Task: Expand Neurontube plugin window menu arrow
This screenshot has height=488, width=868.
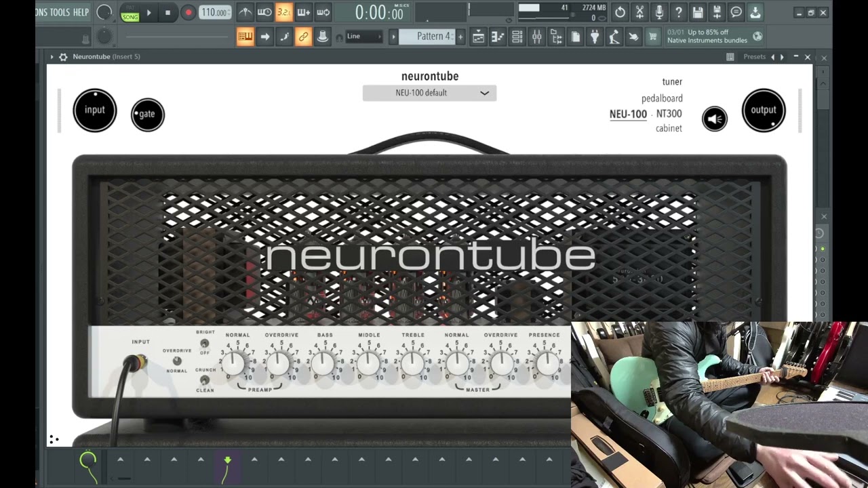Action: 52,57
